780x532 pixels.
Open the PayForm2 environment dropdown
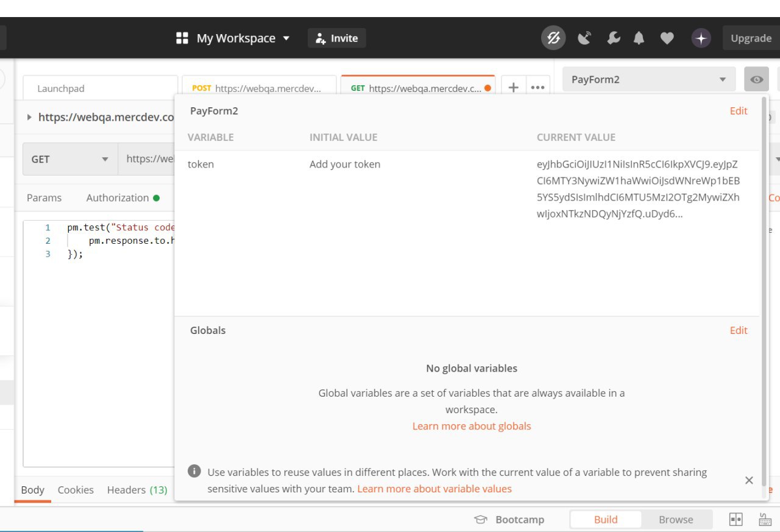649,80
